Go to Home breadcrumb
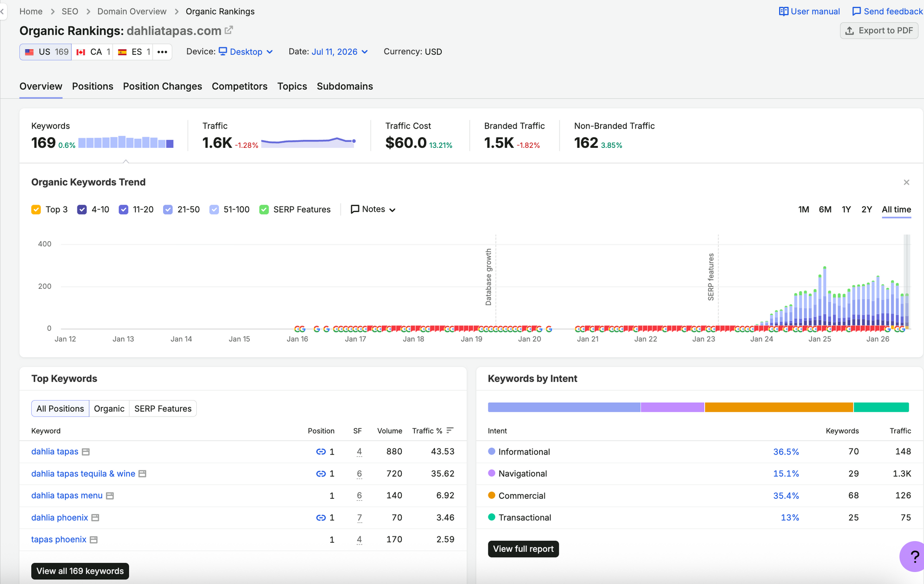The image size is (924, 584). (x=31, y=11)
